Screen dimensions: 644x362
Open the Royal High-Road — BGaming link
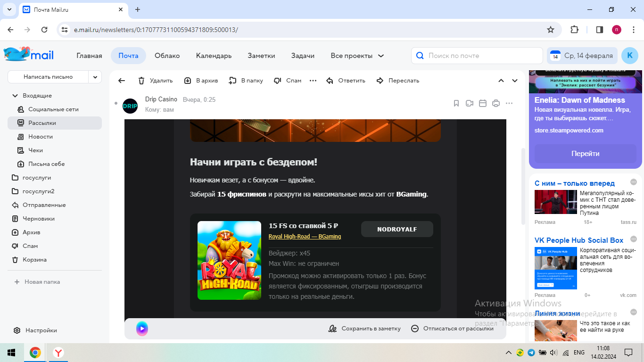[305, 237]
